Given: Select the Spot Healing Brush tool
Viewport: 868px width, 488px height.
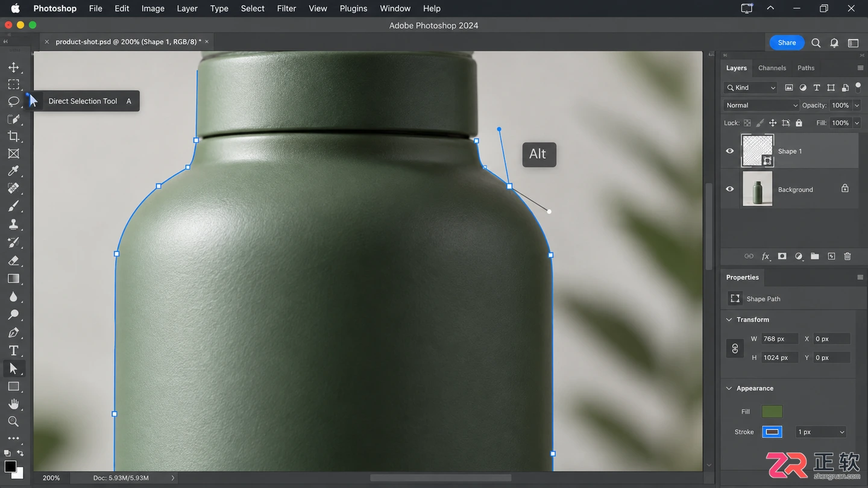Looking at the screenshot, I should point(13,189).
